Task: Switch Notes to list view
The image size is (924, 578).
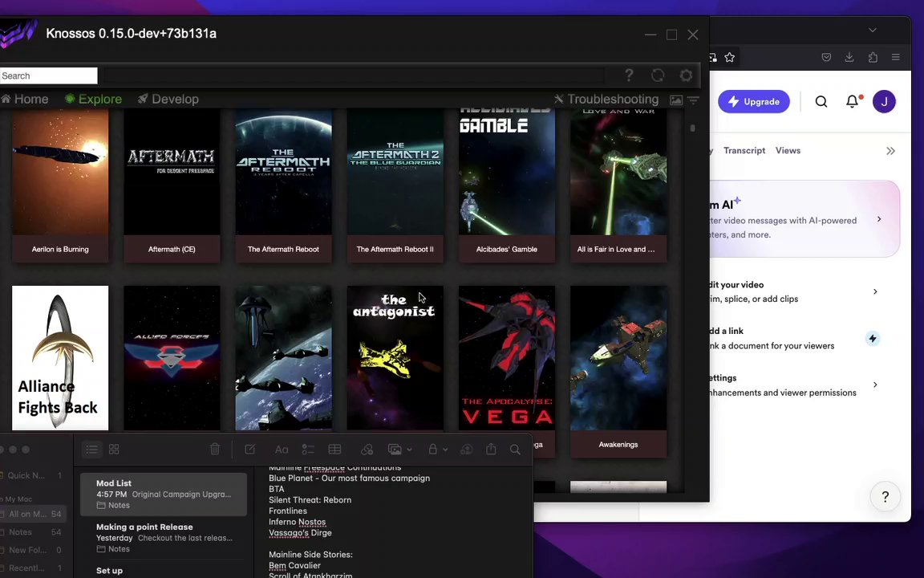Action: 91,450
